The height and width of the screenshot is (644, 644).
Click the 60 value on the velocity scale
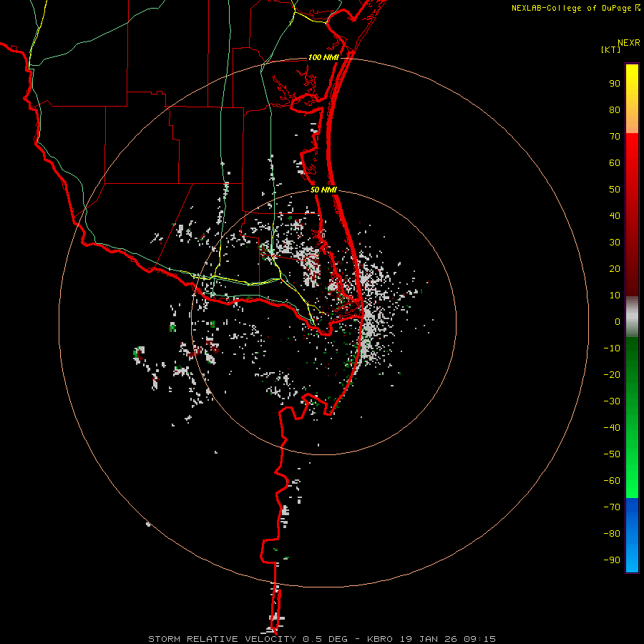click(615, 162)
